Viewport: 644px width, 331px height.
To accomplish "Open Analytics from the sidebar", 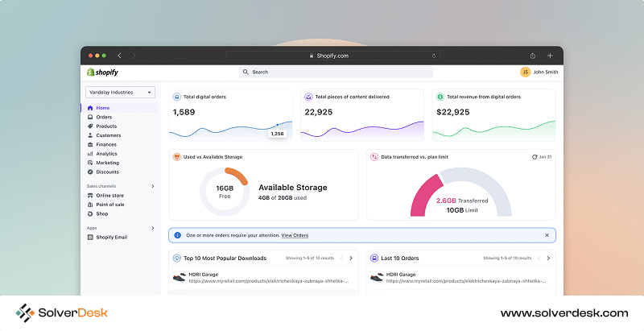I will [106, 153].
